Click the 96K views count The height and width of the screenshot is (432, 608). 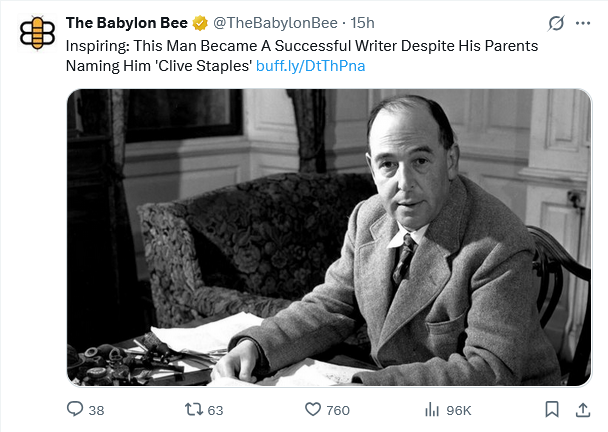(459, 409)
